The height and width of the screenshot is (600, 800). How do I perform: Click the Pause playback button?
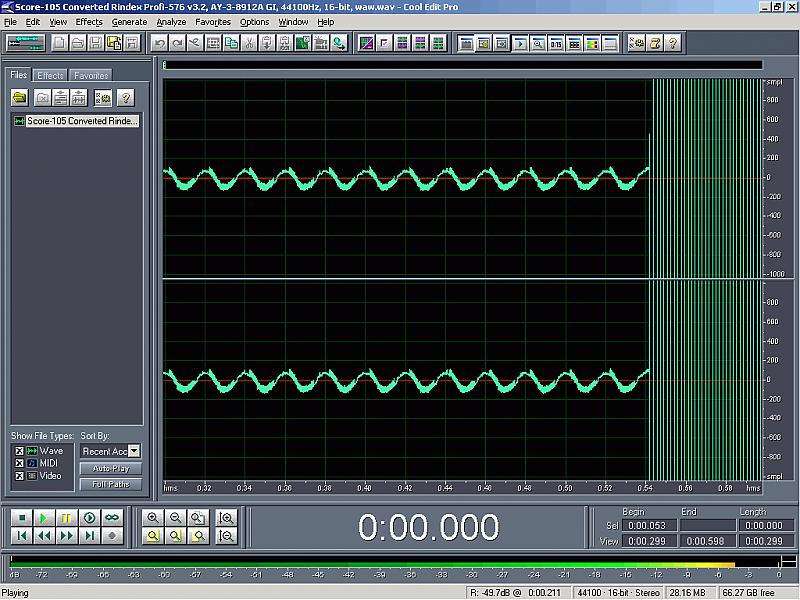pos(67,518)
